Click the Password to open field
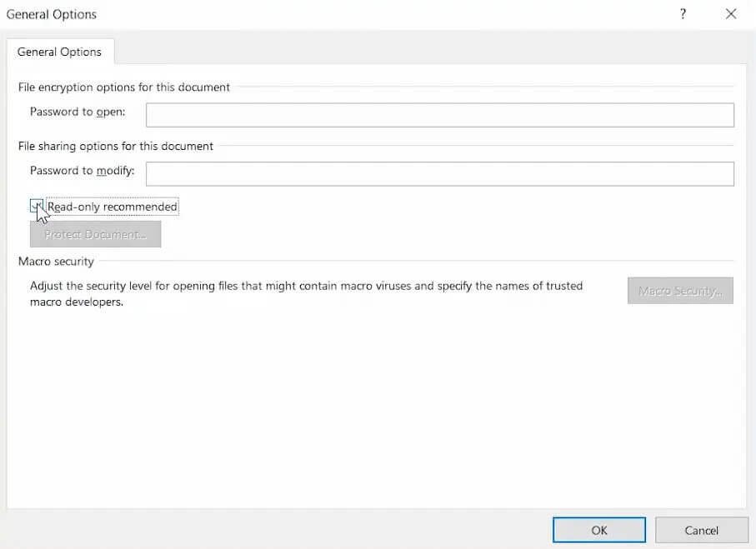 [x=440, y=115]
